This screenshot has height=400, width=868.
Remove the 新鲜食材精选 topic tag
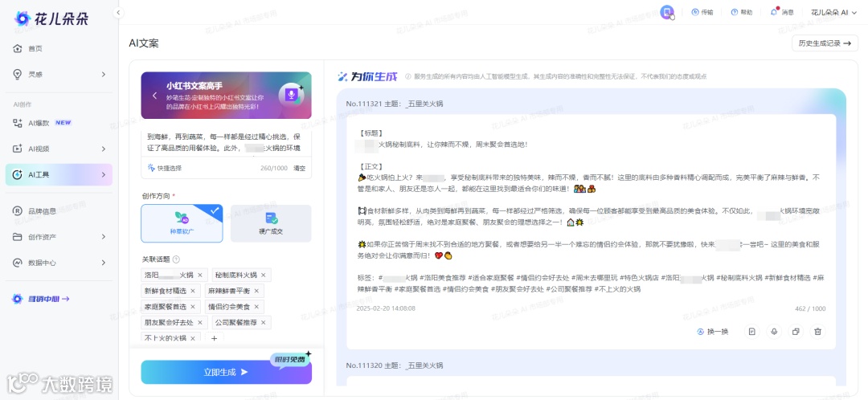click(193, 291)
